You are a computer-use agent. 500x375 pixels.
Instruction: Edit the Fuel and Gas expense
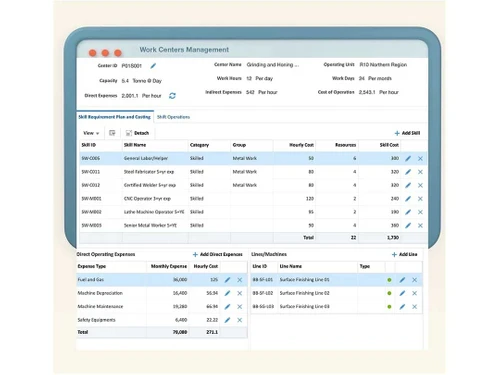pos(227,280)
